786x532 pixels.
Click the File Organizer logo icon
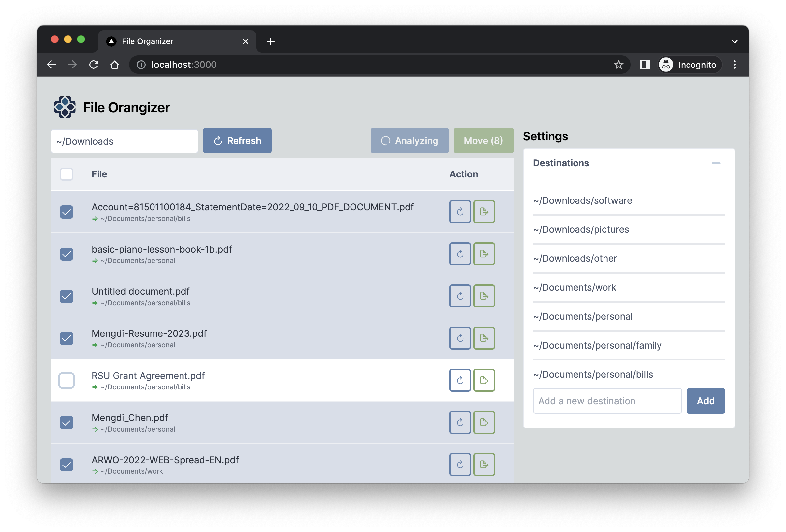pos(65,107)
